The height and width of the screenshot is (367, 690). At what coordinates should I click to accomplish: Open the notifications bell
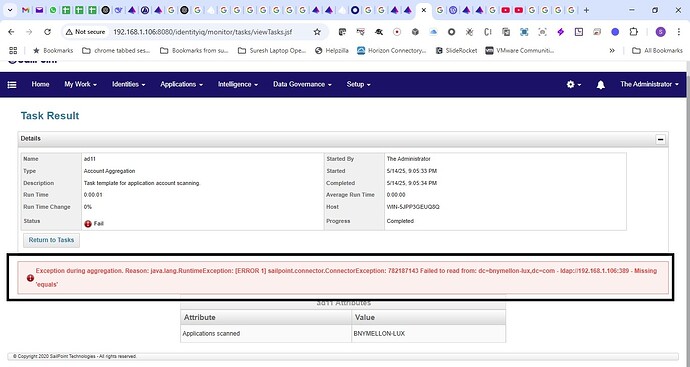pyautogui.click(x=600, y=84)
